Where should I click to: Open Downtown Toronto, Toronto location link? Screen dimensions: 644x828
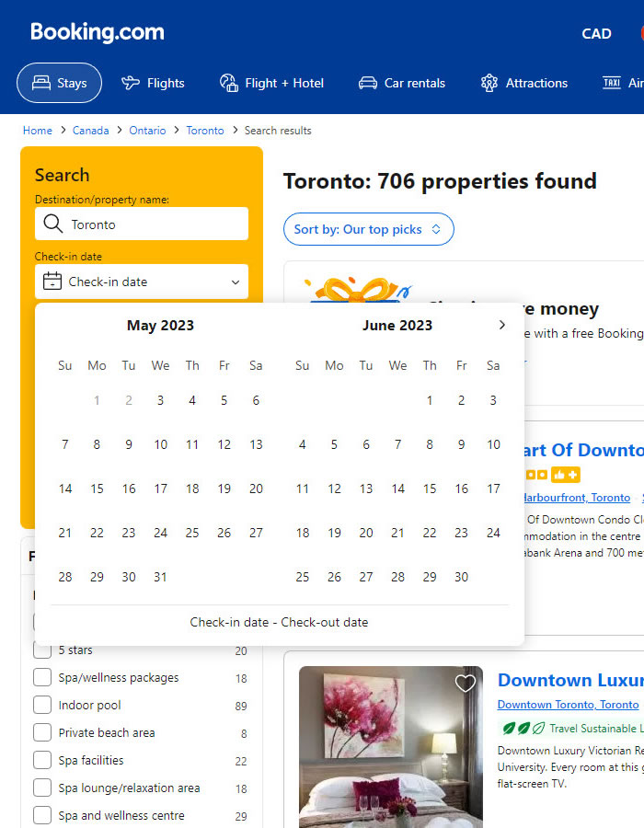click(568, 705)
